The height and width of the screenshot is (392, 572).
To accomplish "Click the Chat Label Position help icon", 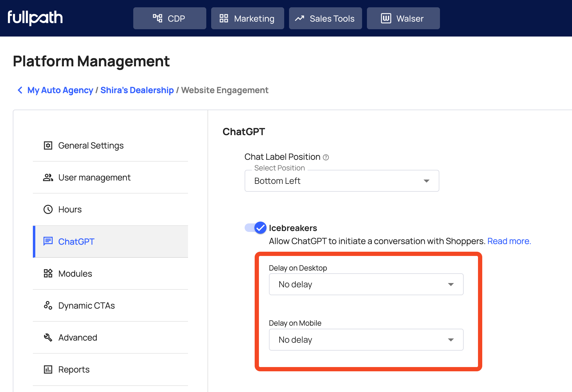I will [x=326, y=157].
